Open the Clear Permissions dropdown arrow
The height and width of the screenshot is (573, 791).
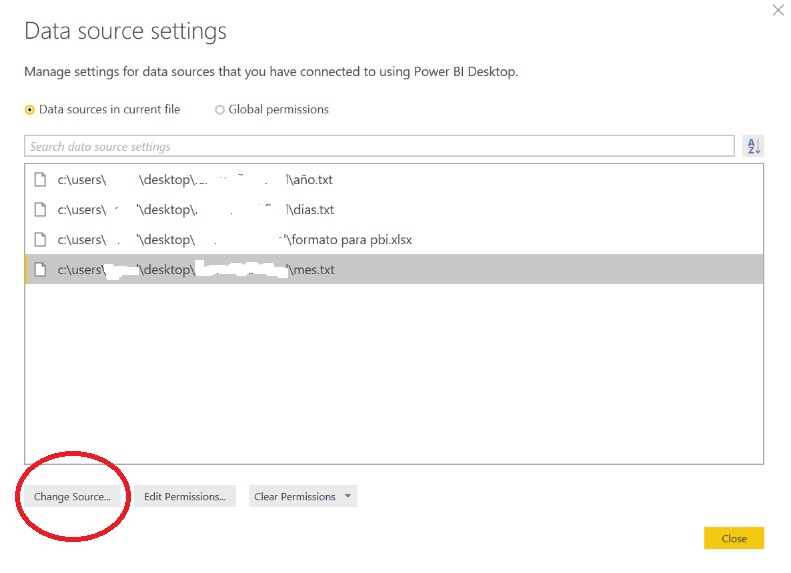click(348, 496)
